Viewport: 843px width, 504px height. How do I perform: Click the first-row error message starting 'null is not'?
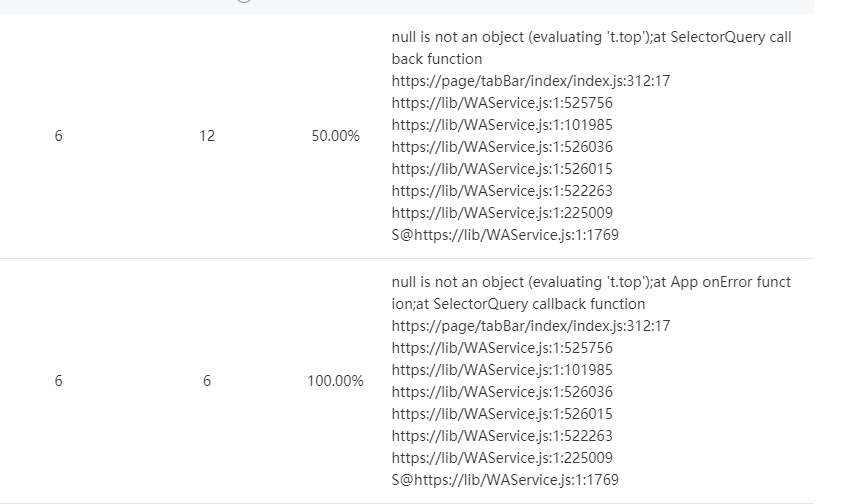[x=591, y=48]
